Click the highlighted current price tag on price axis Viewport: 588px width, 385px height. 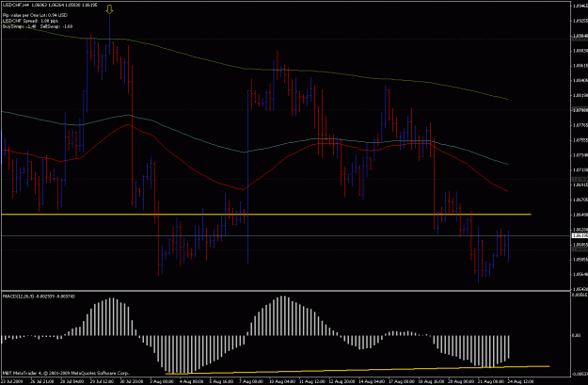click(x=580, y=235)
